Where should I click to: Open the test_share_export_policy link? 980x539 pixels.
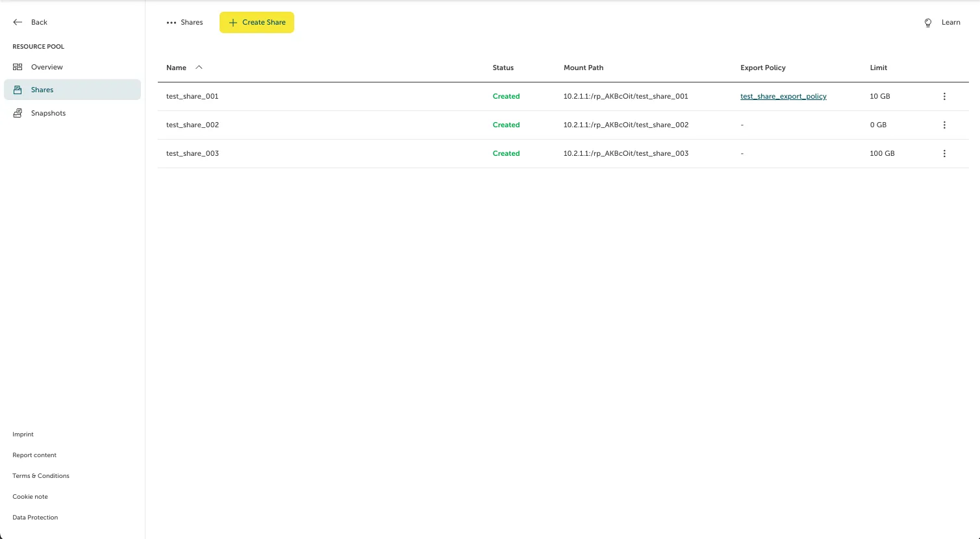click(783, 96)
